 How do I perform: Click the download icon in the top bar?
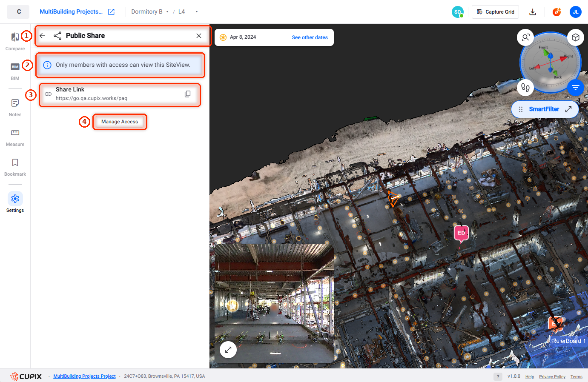(533, 12)
